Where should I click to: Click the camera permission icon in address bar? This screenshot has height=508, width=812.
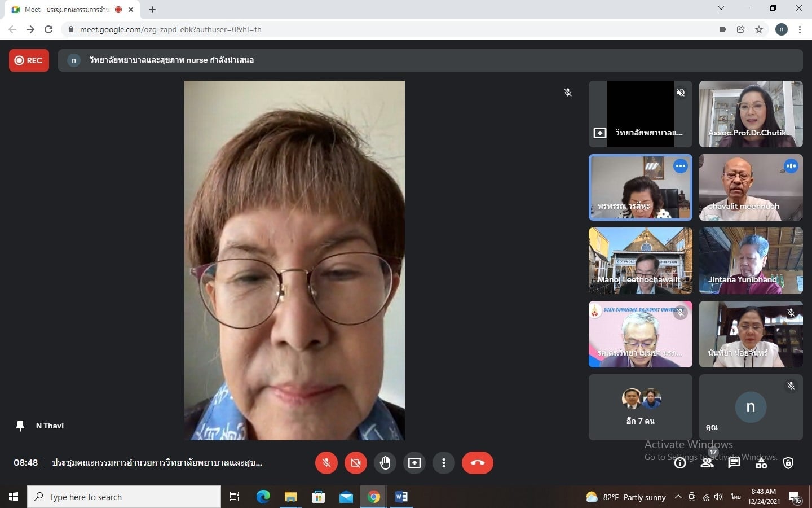click(x=722, y=29)
